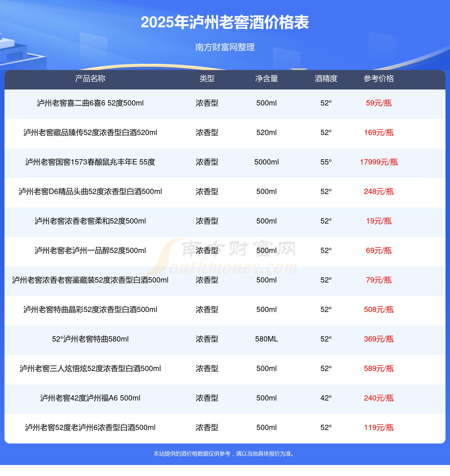Click the price 59元/瓶
This screenshot has width=450, height=476.
tap(379, 103)
